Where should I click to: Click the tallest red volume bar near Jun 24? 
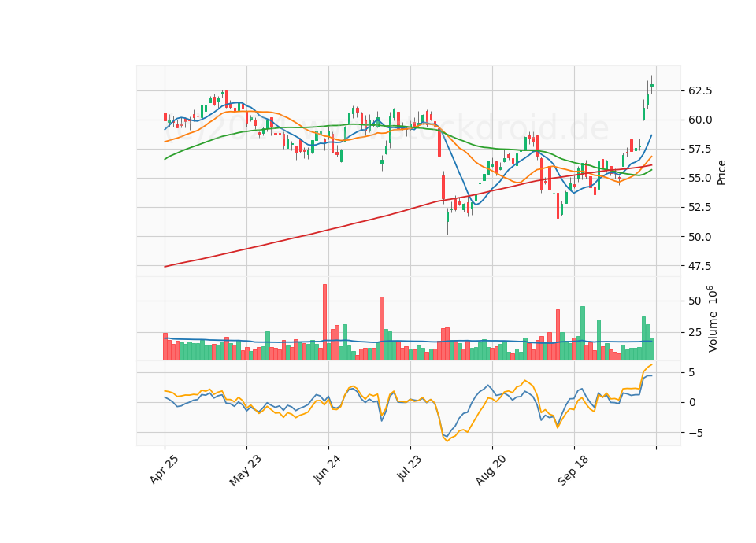pyautogui.click(x=324, y=323)
